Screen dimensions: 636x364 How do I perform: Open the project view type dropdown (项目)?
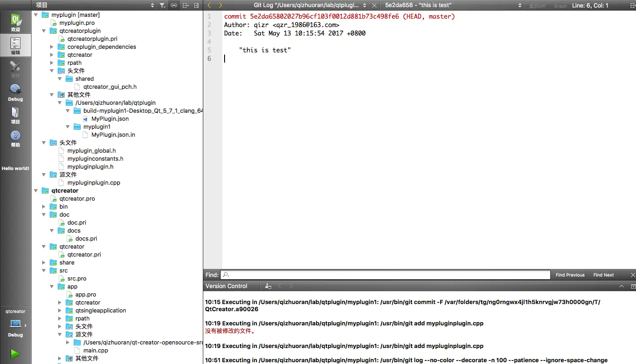[x=95, y=5]
